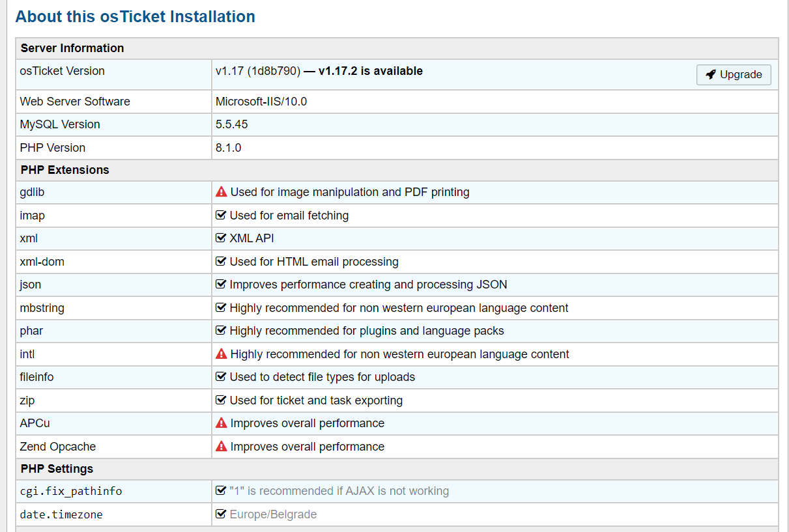Click the xml check mark icon
This screenshot has height=532, width=789.
(221, 238)
